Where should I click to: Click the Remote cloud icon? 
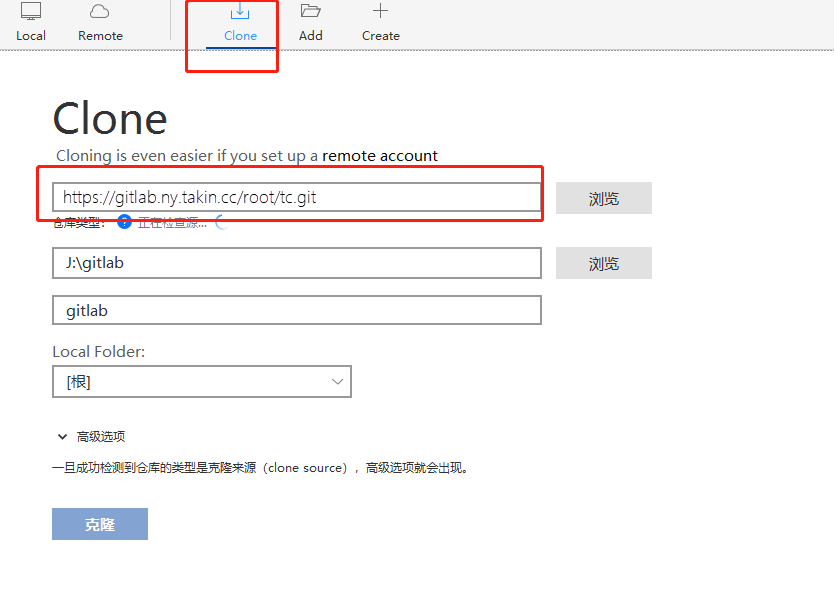point(100,12)
